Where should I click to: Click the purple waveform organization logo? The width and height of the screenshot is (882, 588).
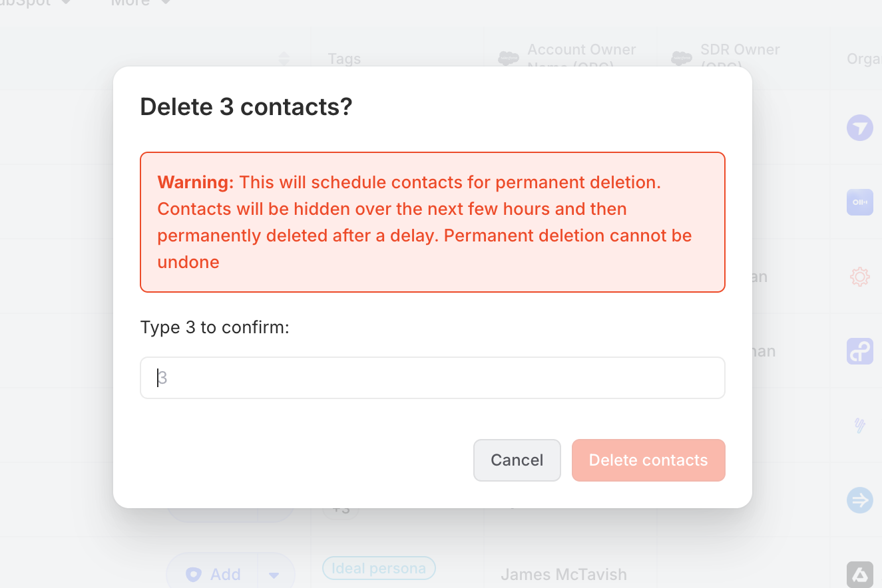(859, 202)
